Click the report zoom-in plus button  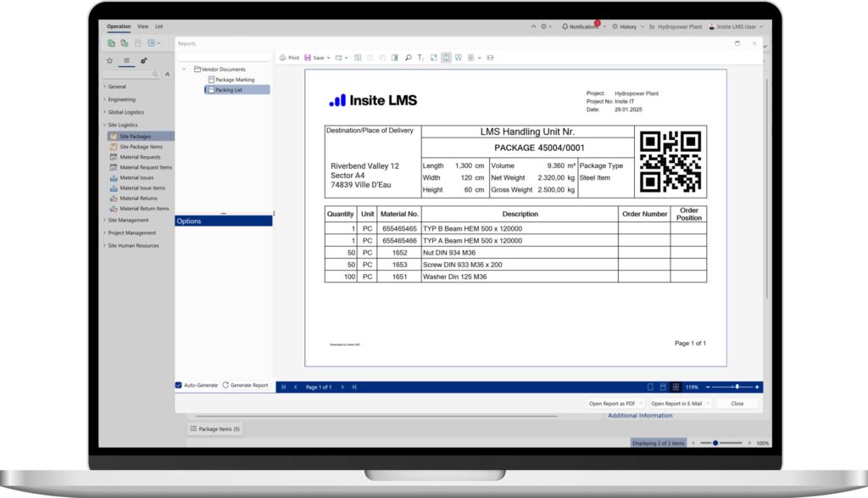(757, 387)
